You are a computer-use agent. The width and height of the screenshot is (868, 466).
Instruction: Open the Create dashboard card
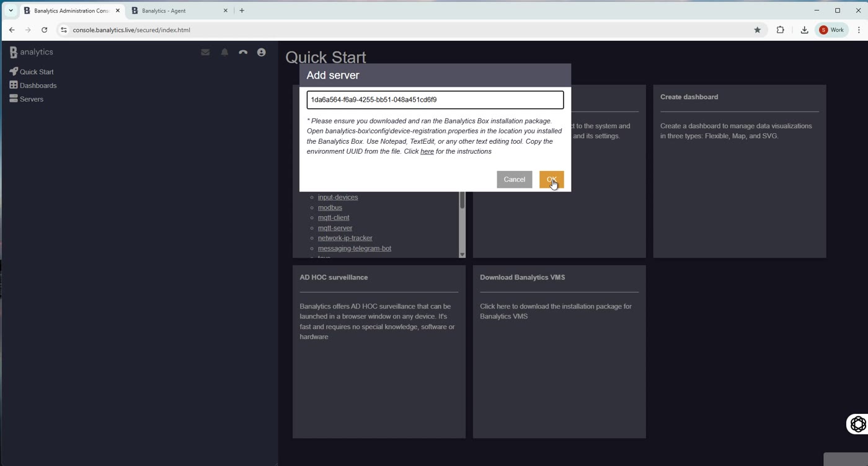[x=740, y=171]
